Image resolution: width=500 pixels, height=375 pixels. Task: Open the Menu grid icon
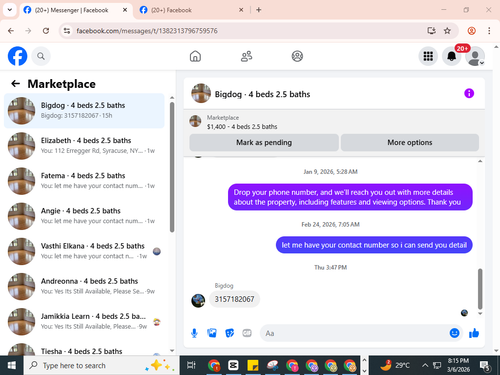coord(428,56)
